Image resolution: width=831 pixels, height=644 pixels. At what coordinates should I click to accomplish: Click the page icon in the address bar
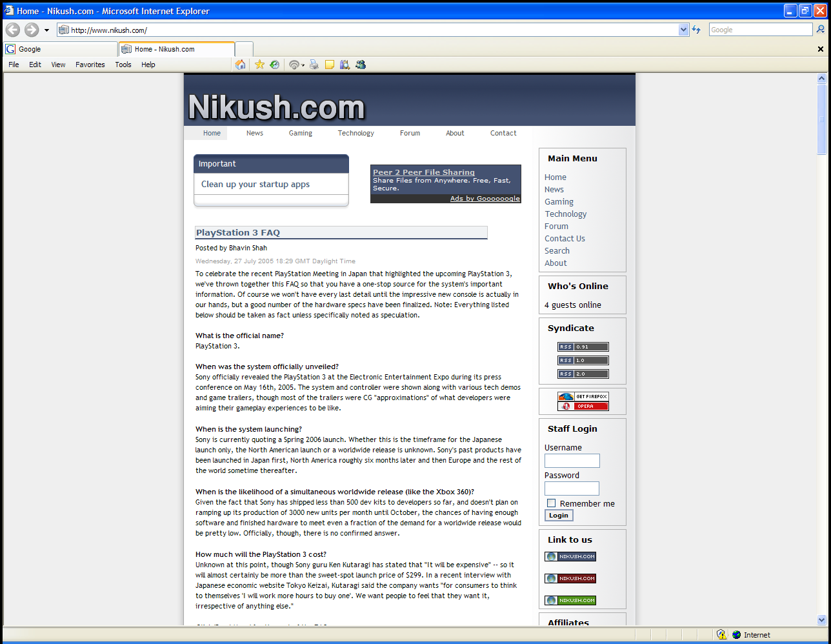click(63, 30)
